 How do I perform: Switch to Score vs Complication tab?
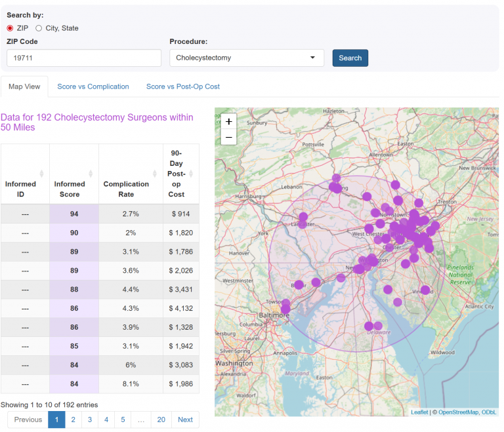(93, 87)
